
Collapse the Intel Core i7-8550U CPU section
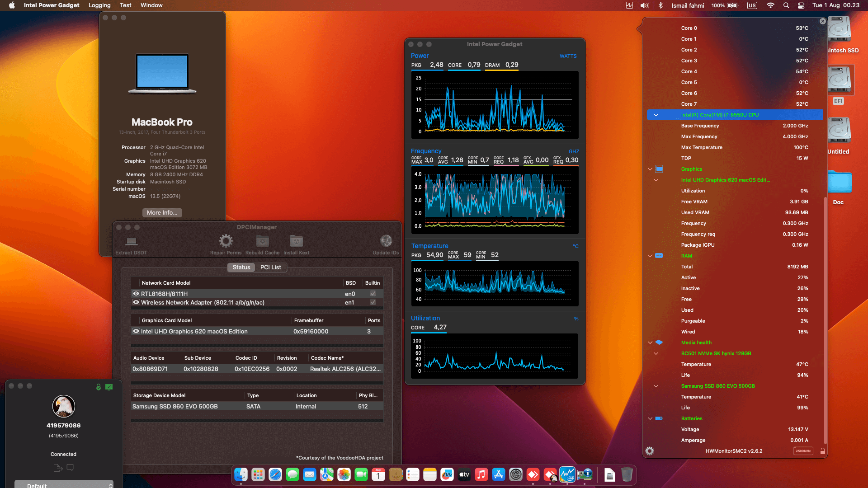[x=656, y=115]
